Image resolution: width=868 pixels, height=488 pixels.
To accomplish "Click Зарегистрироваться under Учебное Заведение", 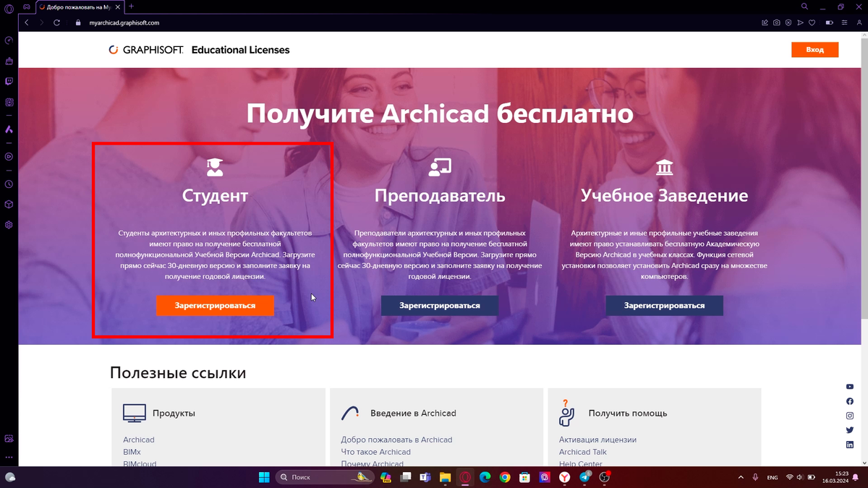I will coord(665,306).
